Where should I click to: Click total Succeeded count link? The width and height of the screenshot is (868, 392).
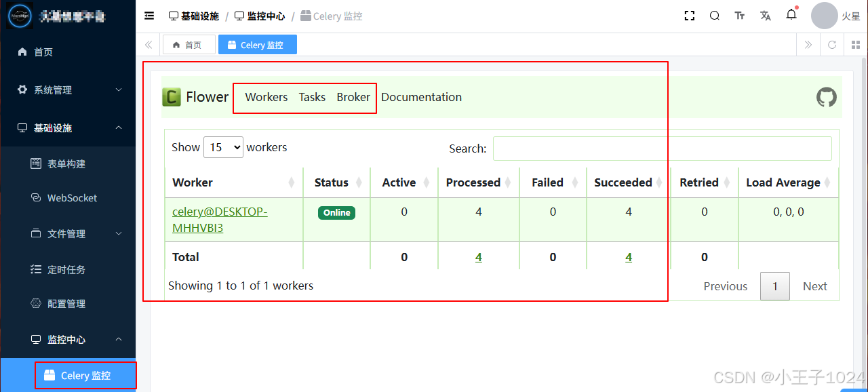click(x=629, y=257)
